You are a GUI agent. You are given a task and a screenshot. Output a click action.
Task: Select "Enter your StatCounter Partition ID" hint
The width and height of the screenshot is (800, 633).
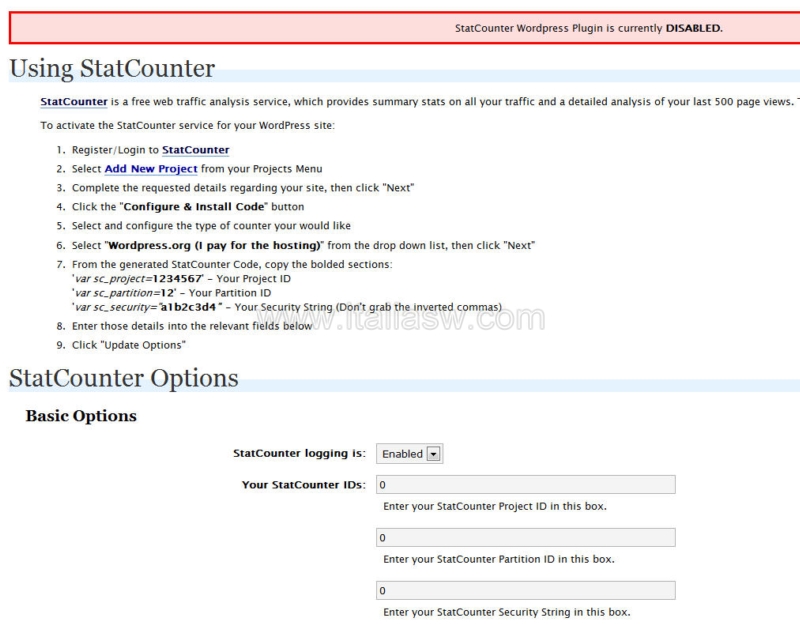click(x=499, y=559)
